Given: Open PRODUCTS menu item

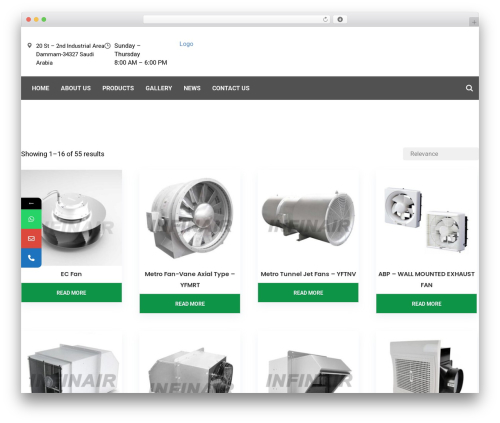Looking at the screenshot, I should pyautogui.click(x=118, y=88).
